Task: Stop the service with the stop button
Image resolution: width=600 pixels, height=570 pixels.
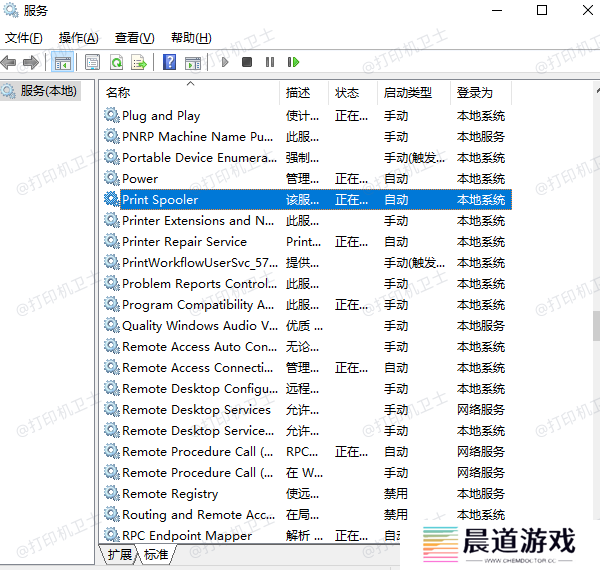Action: 247,62
